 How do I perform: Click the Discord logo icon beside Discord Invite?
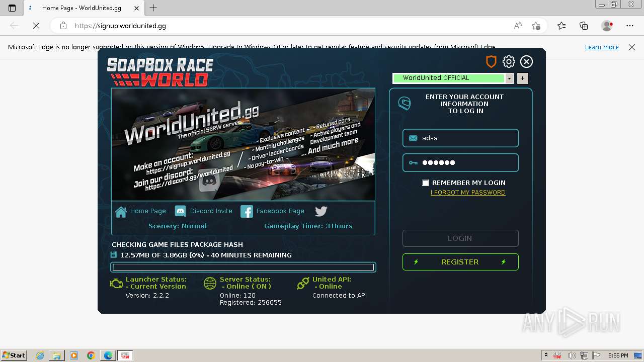click(x=180, y=212)
